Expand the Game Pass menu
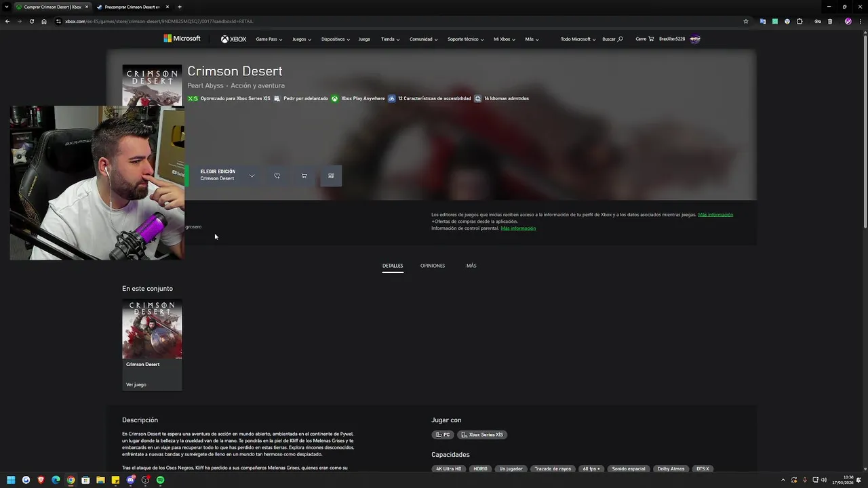The height and width of the screenshot is (488, 868). (269, 39)
